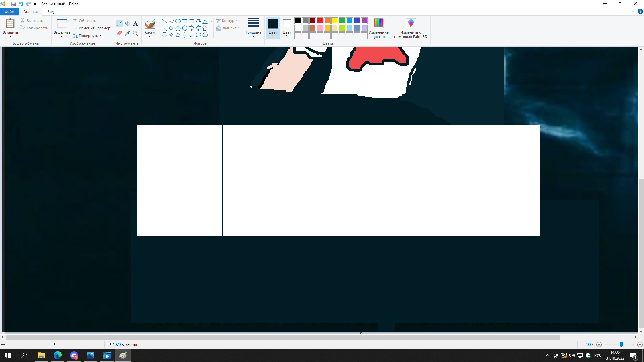Select the Text tool
This screenshot has width=644, height=362.
[135, 24]
